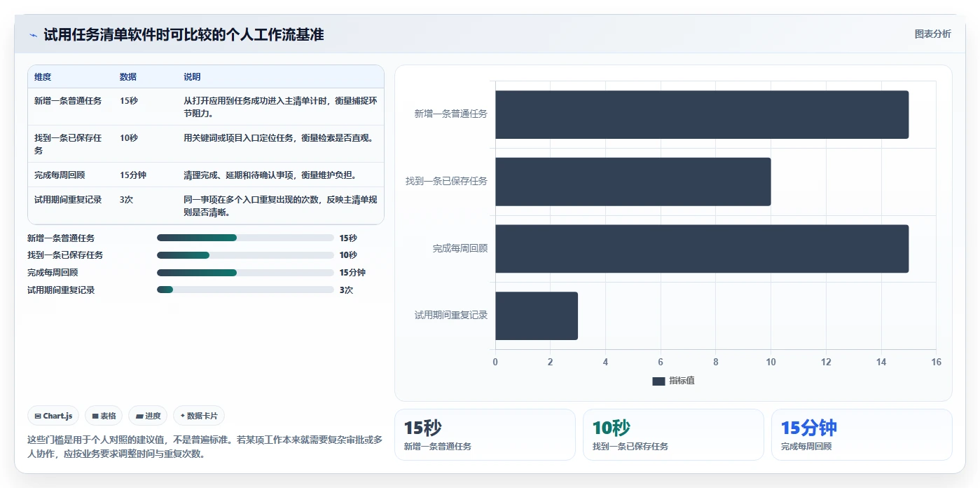This screenshot has height=488, width=980.
Task: Click the chart bar for 新增一条普通任务
Action: tap(702, 114)
